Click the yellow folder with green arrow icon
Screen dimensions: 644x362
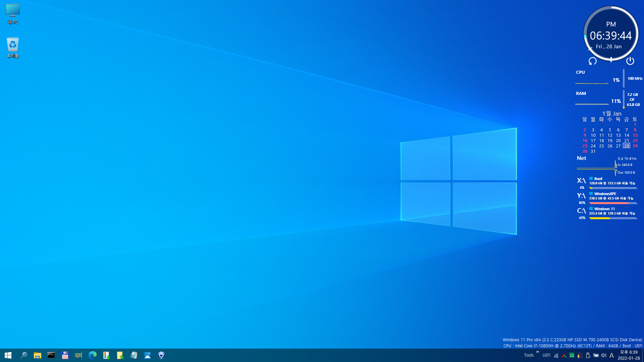tap(120, 355)
